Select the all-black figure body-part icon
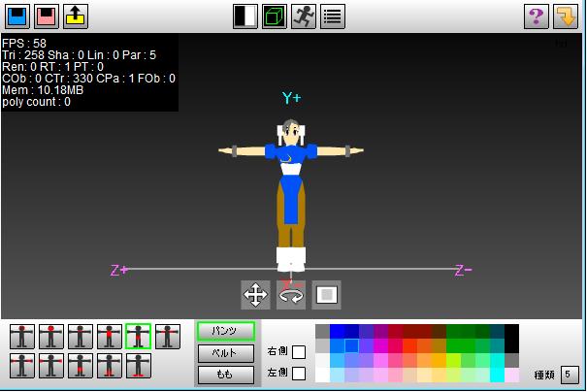Viewport: 587px width, 392px height. tap(81, 337)
